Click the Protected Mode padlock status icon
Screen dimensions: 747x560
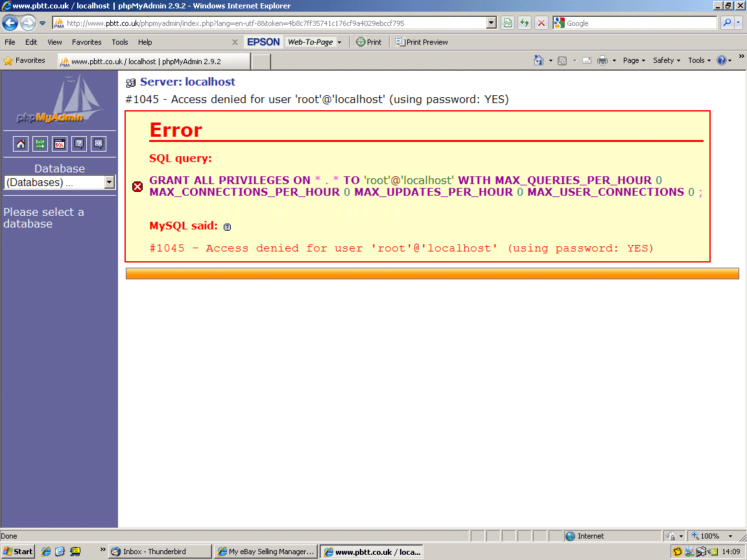670,536
